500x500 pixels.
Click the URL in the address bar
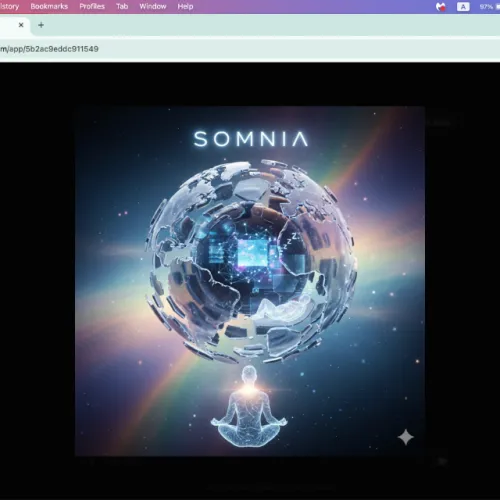pos(49,49)
